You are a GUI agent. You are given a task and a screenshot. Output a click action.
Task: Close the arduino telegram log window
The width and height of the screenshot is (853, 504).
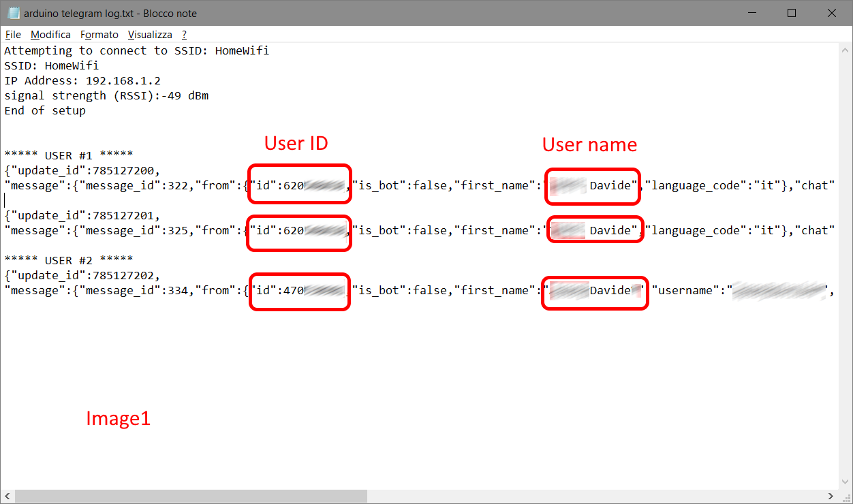pyautogui.click(x=831, y=13)
